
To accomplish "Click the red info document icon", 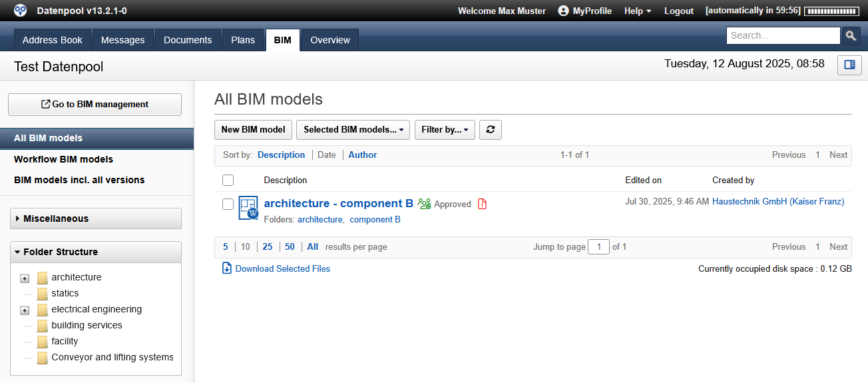I will coord(483,204).
